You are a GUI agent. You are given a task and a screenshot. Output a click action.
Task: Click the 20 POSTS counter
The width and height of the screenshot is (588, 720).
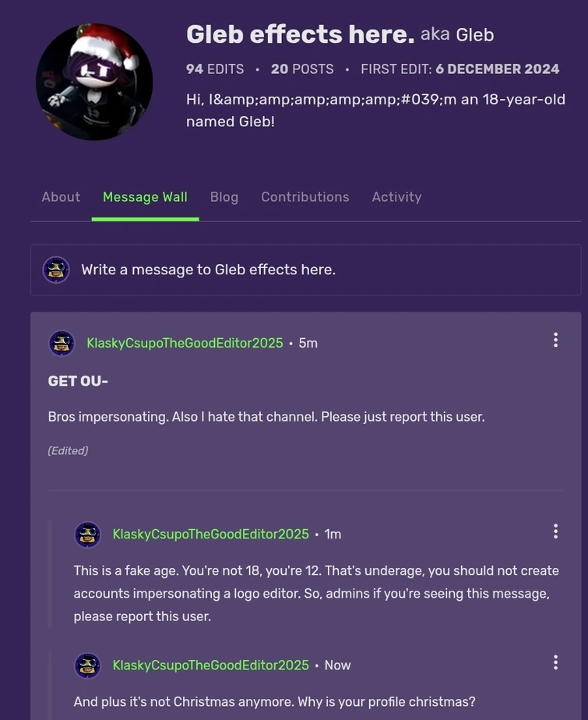(302, 69)
